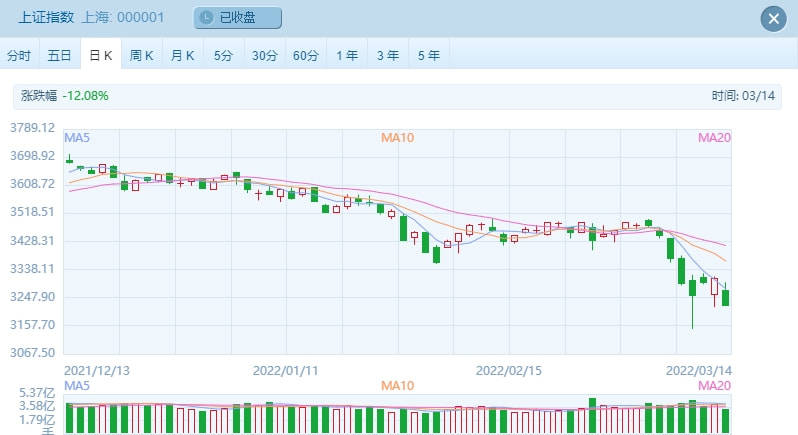The image size is (798, 435).
Task: Switch to the 分时 tab
Action: click(x=19, y=55)
